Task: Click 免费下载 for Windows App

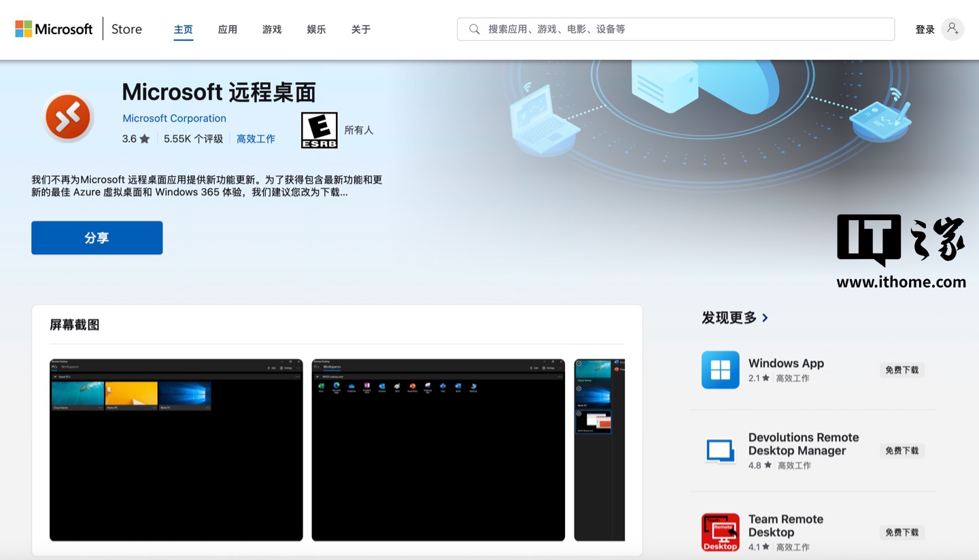Action: coord(901,370)
